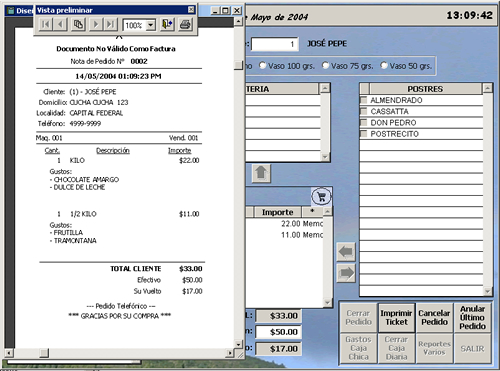Open the go-to-page icon in preview toolbar

click(x=79, y=24)
